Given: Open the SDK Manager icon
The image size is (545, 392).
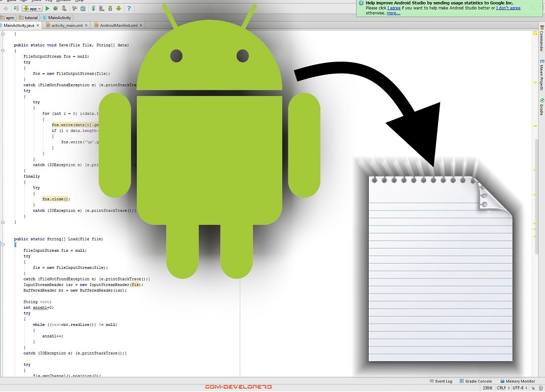Looking at the screenshot, I should click(x=110, y=9).
